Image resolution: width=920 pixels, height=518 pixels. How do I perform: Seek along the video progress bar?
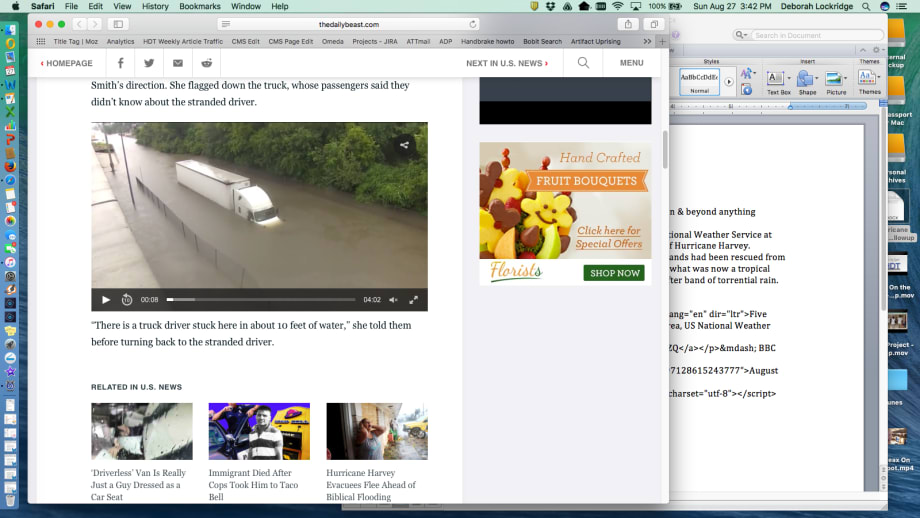[x=261, y=300]
